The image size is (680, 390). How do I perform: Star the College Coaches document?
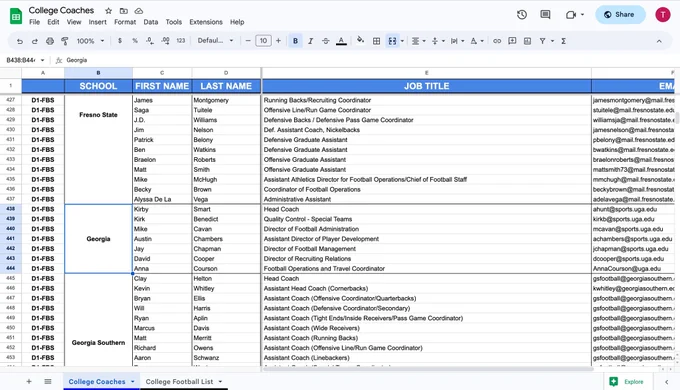click(108, 11)
